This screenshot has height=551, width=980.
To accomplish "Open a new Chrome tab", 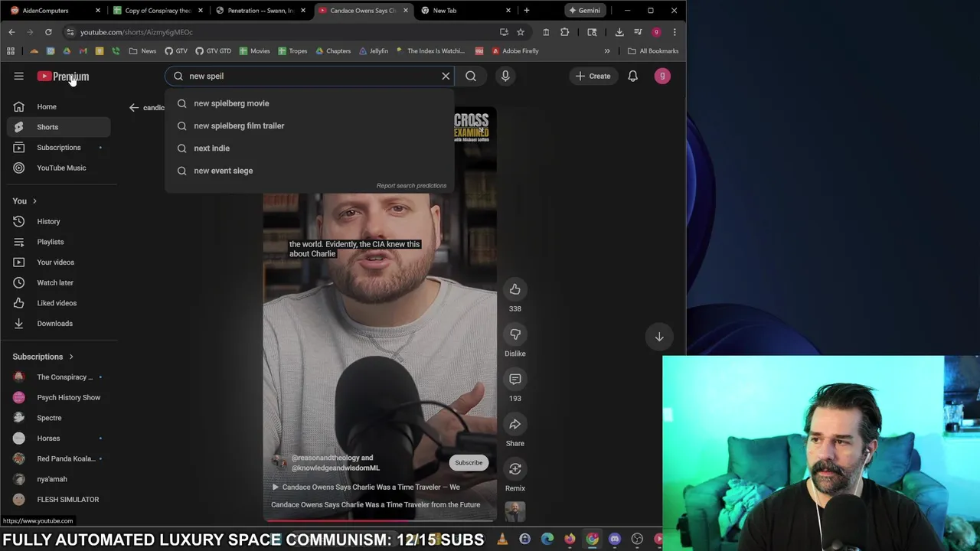I will [x=527, y=11].
